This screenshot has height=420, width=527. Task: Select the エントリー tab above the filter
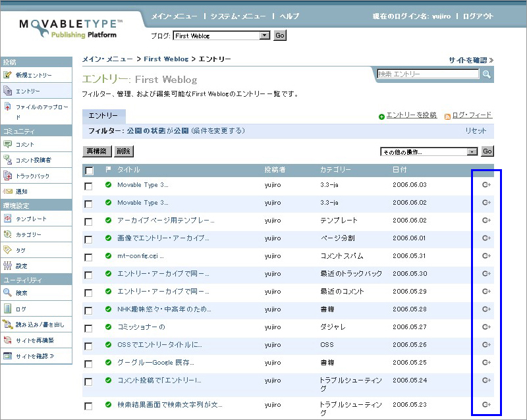click(104, 116)
